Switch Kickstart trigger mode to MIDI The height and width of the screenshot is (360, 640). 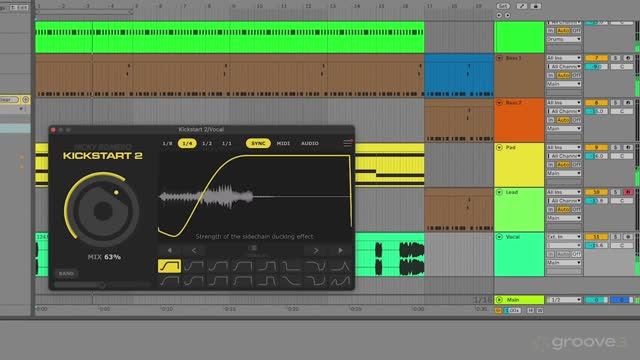click(283, 143)
